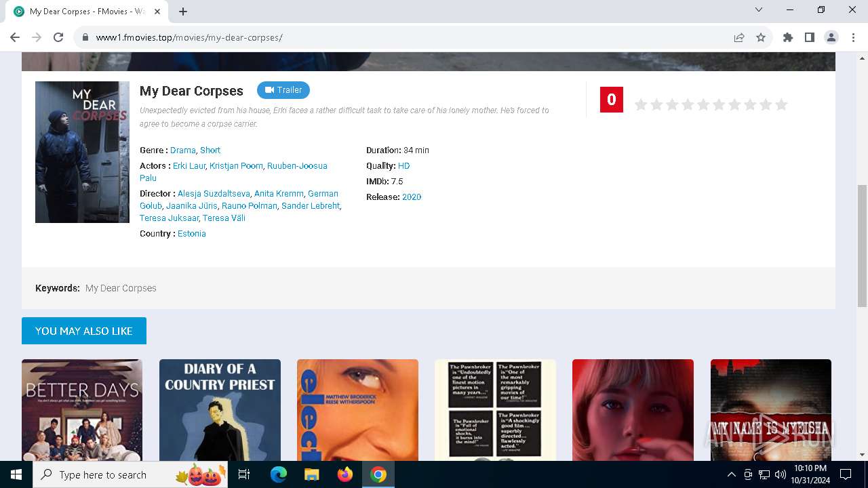Image resolution: width=868 pixels, height=488 pixels.
Task: Open director Rauno Polman link
Action: click(250, 206)
